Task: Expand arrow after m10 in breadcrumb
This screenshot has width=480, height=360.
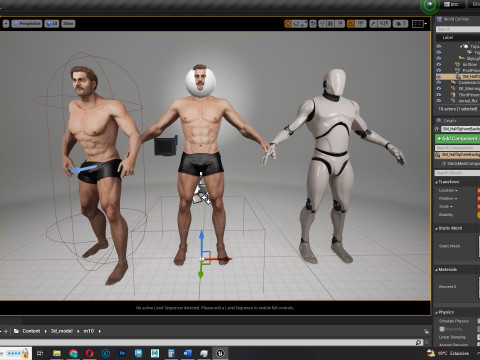Action: click(100, 331)
